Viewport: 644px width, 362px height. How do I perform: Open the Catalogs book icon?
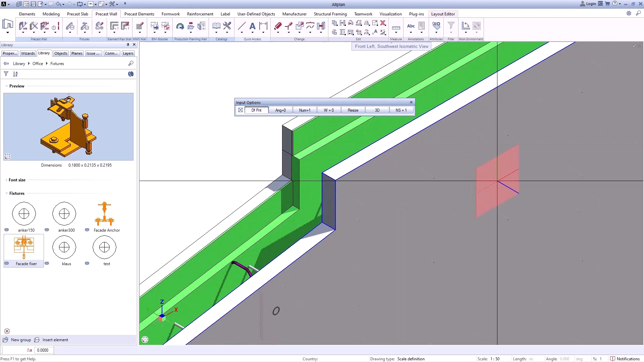point(216,26)
